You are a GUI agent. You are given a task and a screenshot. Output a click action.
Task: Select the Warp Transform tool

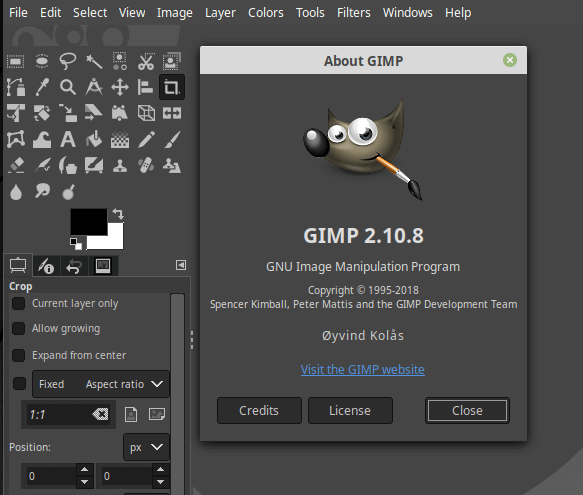(42, 139)
